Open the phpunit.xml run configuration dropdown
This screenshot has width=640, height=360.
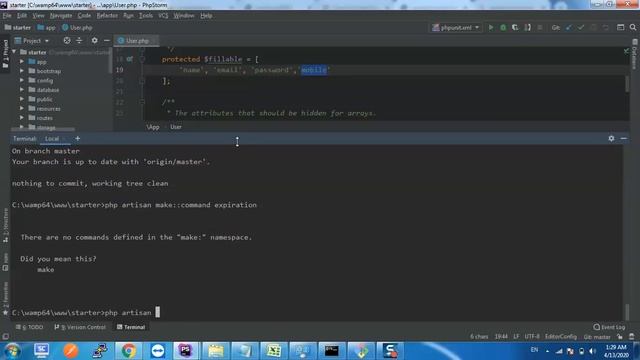coord(456,28)
